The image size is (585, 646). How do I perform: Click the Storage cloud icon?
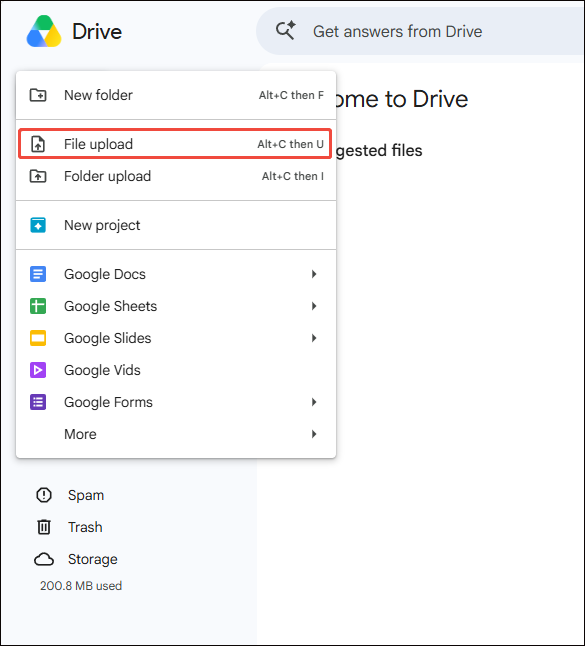tap(44, 559)
